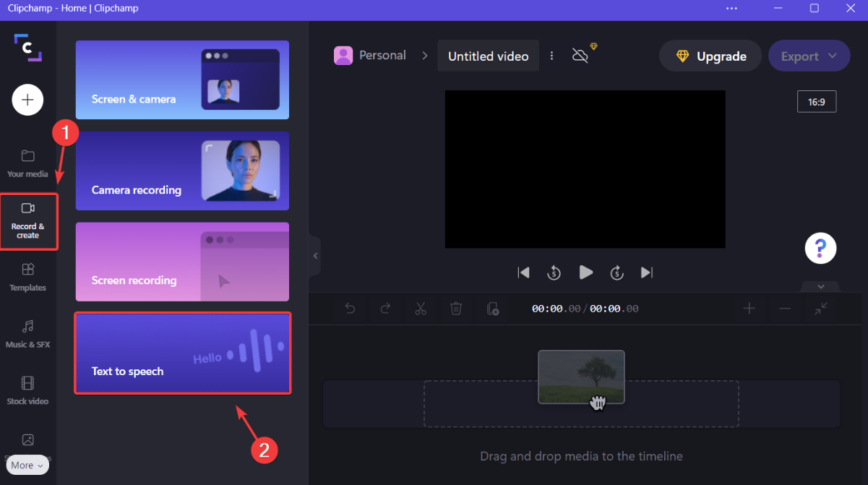Click the undo arrow
868x485 pixels.
tap(351, 309)
